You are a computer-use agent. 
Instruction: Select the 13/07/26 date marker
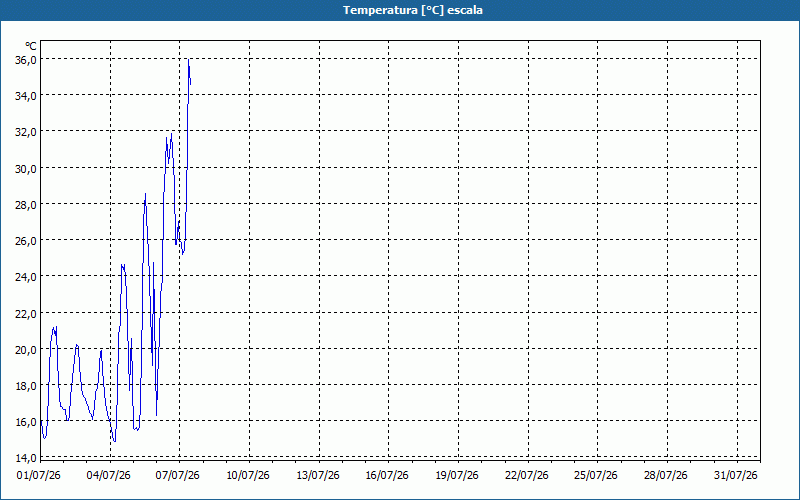318,476
